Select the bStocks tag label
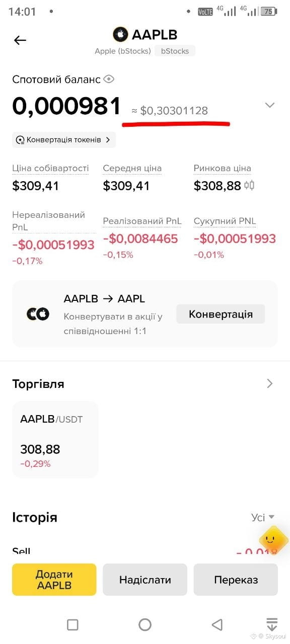Image resolution: width=290 pixels, height=644 pixels. pos(175,51)
